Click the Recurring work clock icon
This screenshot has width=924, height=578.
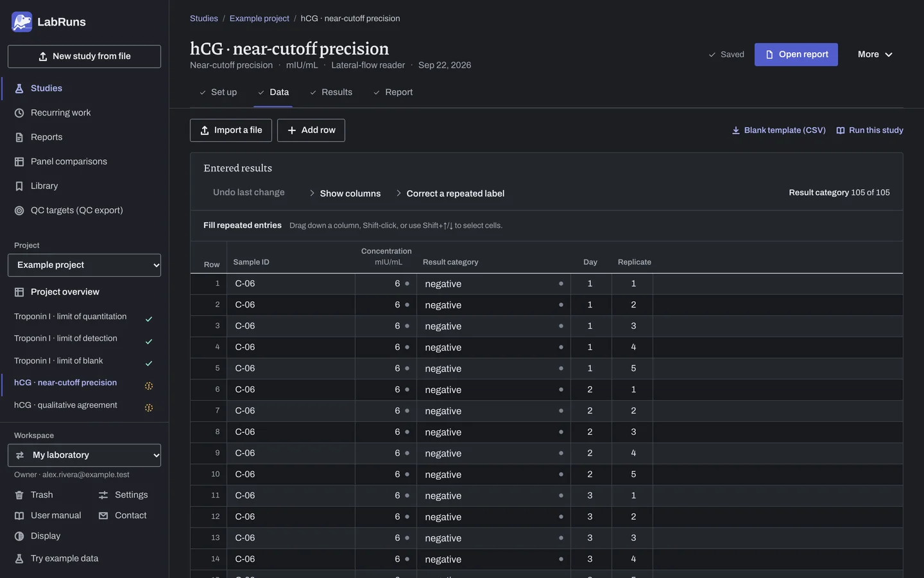click(19, 113)
